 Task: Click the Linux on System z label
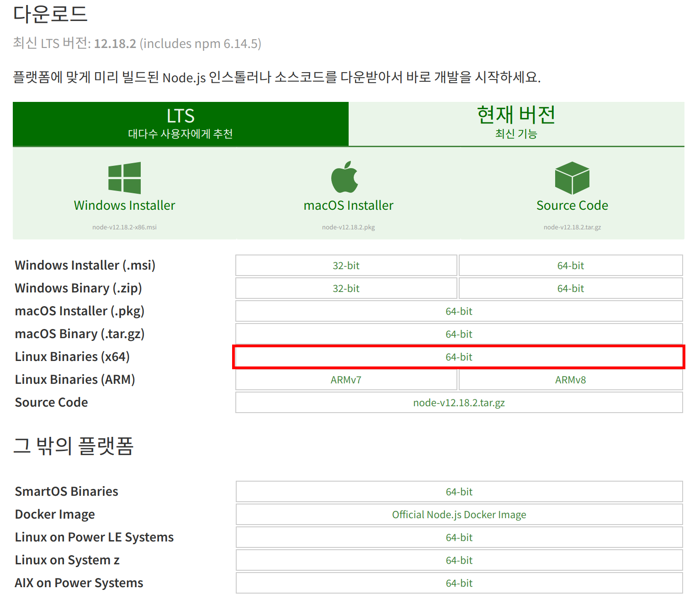(x=67, y=560)
